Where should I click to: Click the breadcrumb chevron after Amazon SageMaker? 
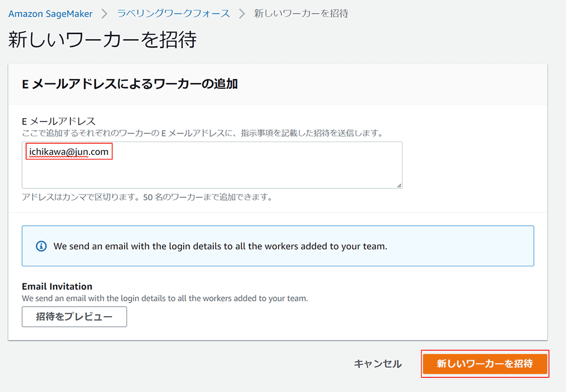point(105,13)
